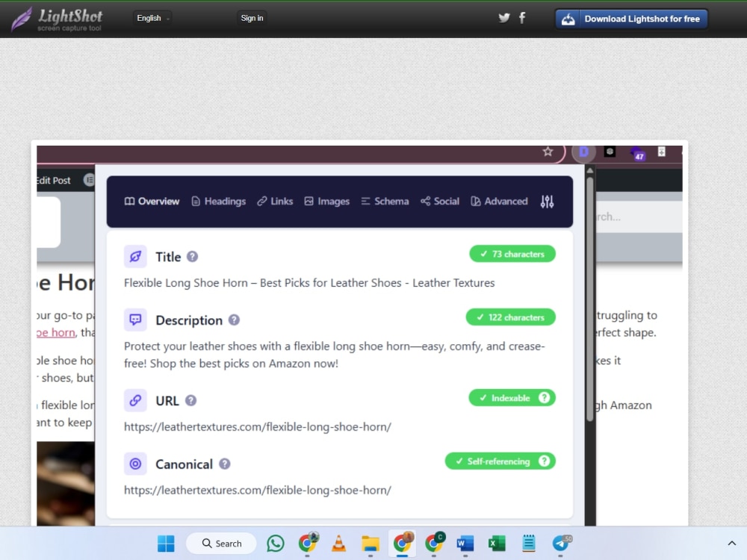Click the bookmark star icon
747x560 pixels.
(x=548, y=152)
